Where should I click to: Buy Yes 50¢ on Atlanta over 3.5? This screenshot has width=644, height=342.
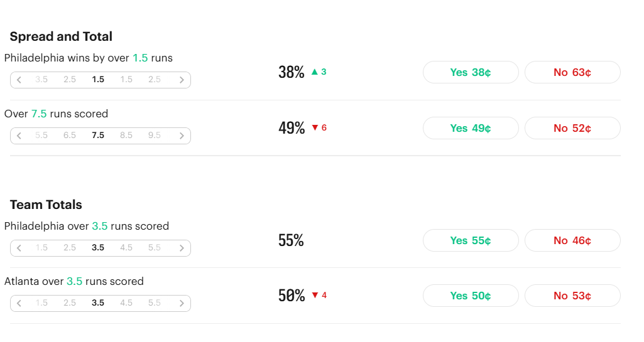tap(471, 296)
